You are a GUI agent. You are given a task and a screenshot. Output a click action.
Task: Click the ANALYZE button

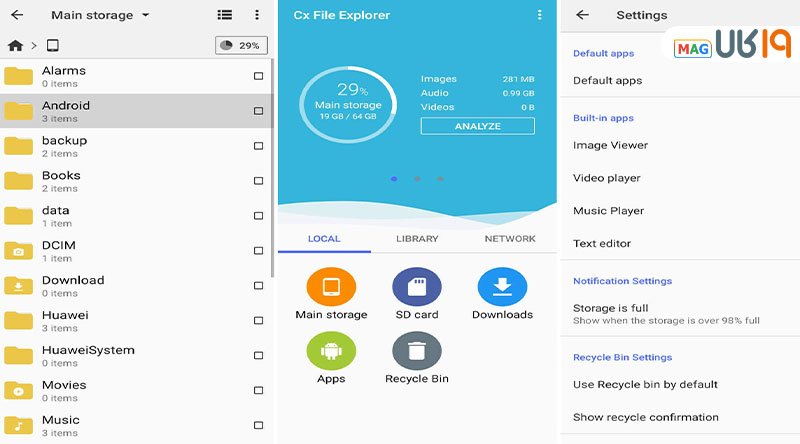[478, 126]
